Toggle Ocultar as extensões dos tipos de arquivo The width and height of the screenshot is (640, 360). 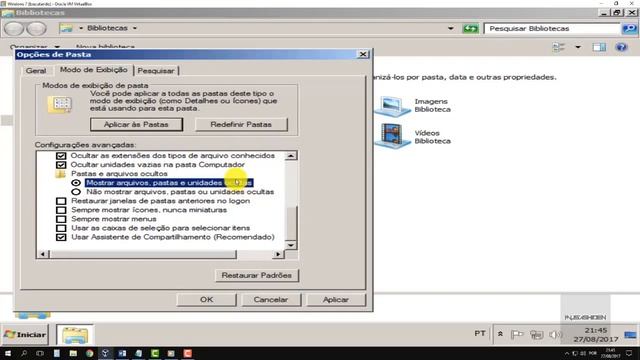(61, 156)
